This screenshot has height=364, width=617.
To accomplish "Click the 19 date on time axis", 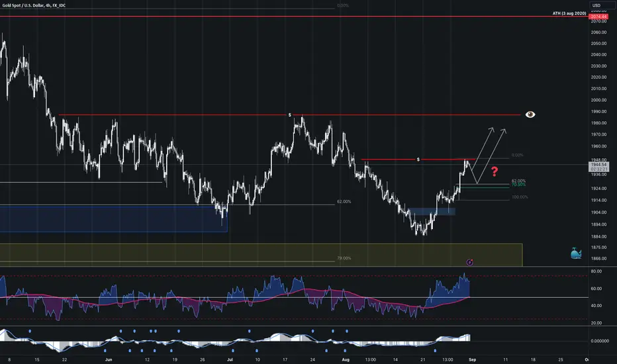I will pyautogui.click(x=174, y=359).
